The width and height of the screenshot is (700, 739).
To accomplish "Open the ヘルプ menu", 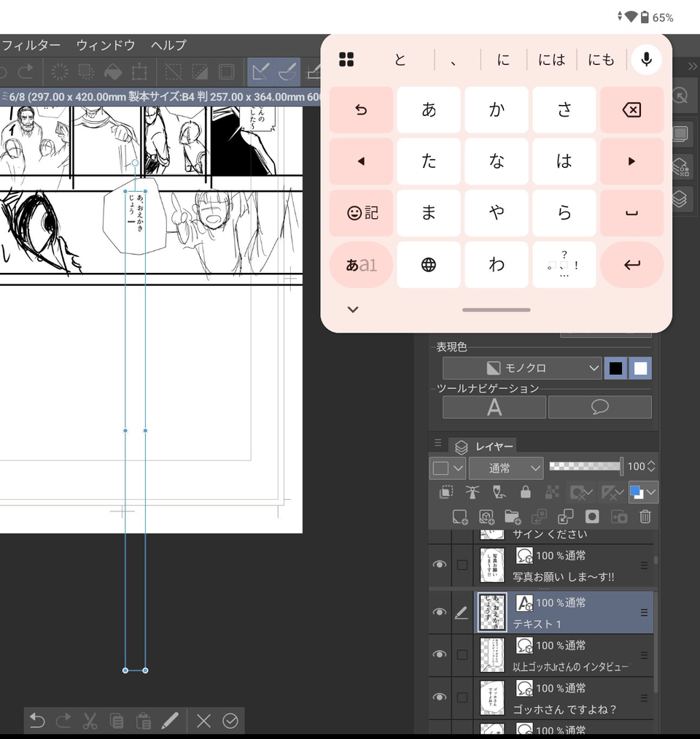I will tap(168, 45).
